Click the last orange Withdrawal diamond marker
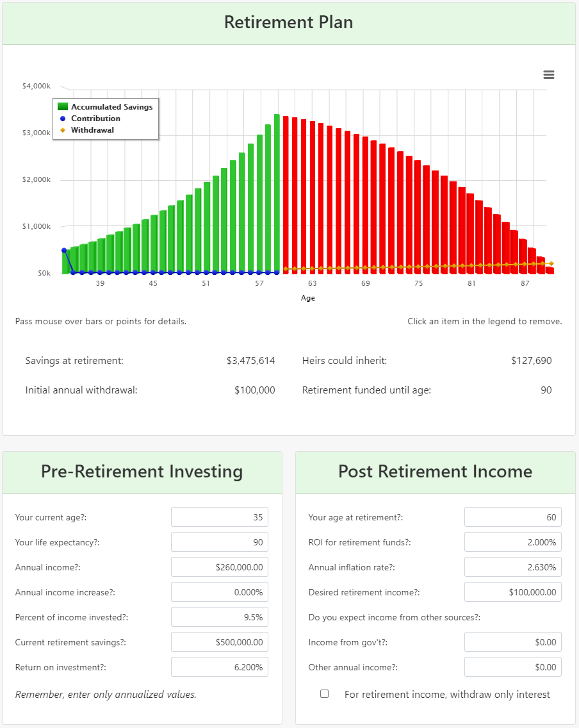This screenshot has height=728, width=579. click(x=551, y=264)
